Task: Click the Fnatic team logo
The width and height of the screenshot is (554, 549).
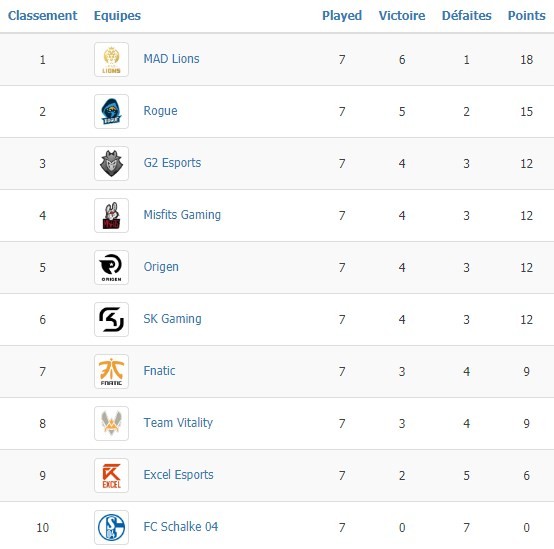Action: [111, 371]
